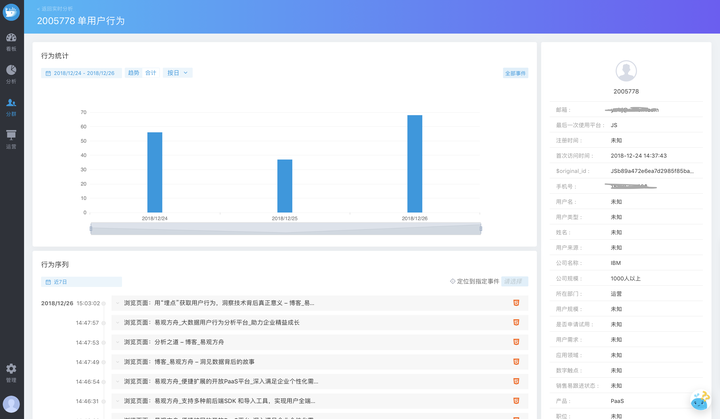Click the company name value IBM
720x419 pixels.
pos(615,263)
